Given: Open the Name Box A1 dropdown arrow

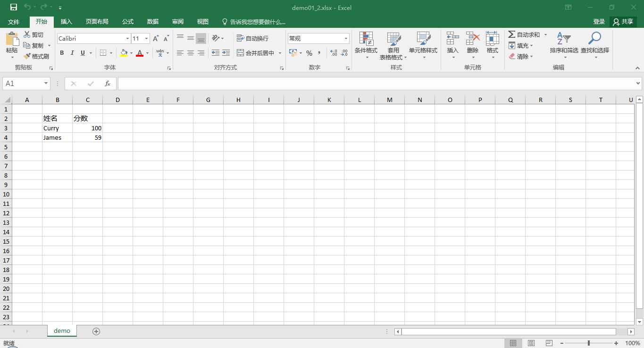Looking at the screenshot, I should [x=46, y=84].
